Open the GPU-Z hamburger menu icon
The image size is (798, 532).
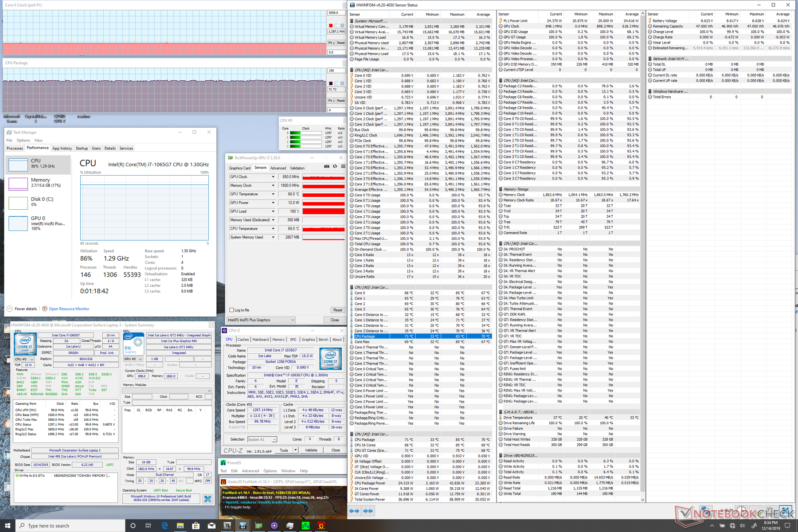pos(343,167)
